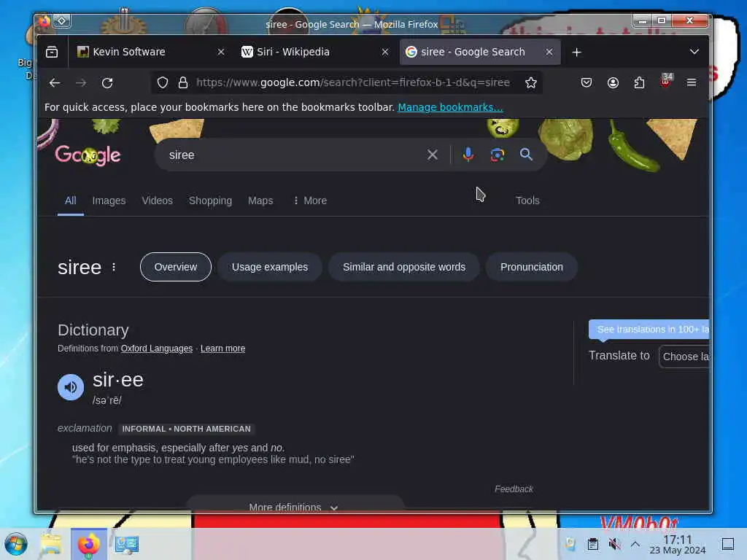This screenshot has height=560, width=747.
Task: Select the Maps search tab
Action: 260,201
